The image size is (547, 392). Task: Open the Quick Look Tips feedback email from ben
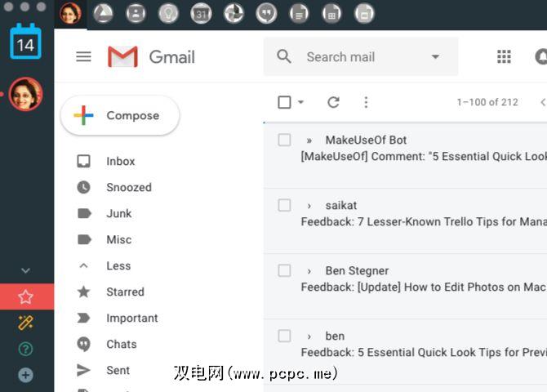424,352
